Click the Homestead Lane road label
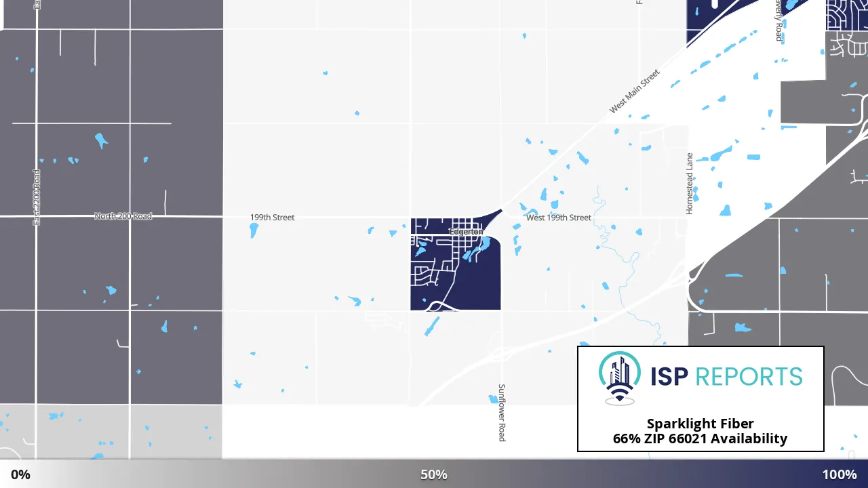Image resolution: width=868 pixels, height=488 pixels. coord(690,184)
